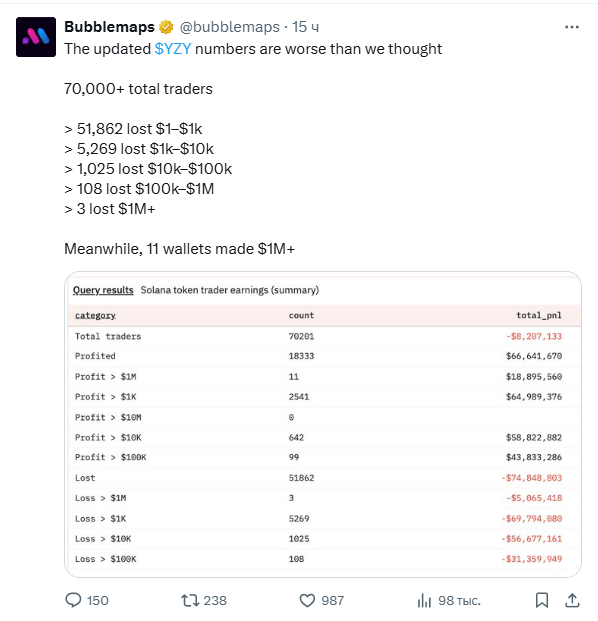Click the 98 тыс. views count
The width and height of the screenshot is (598, 621).
[x=459, y=601]
